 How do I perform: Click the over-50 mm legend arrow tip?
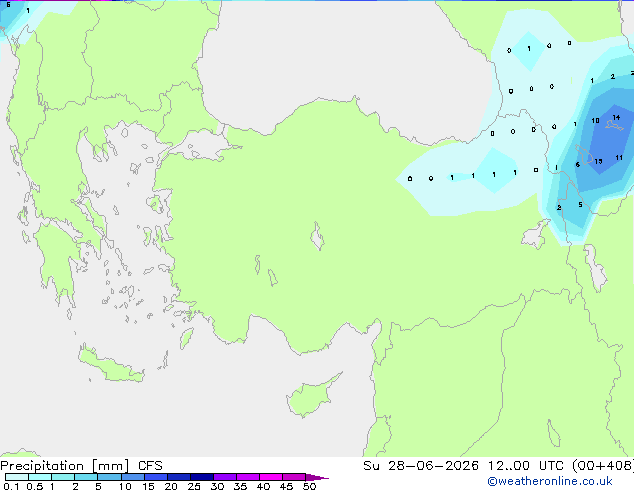[x=317, y=477]
